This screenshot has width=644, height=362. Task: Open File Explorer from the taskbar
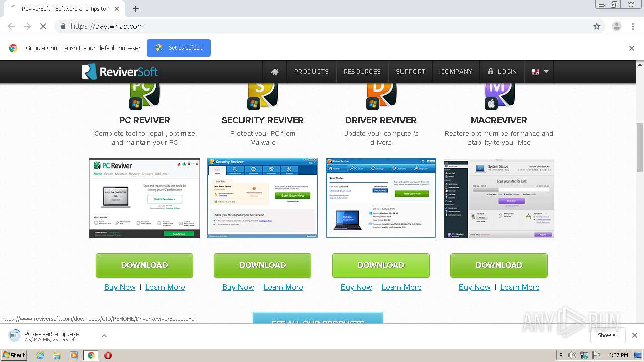[57, 355]
